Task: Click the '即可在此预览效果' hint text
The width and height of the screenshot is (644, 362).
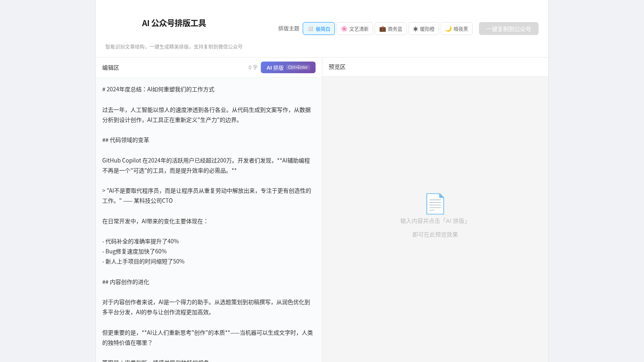Action: 435,234
